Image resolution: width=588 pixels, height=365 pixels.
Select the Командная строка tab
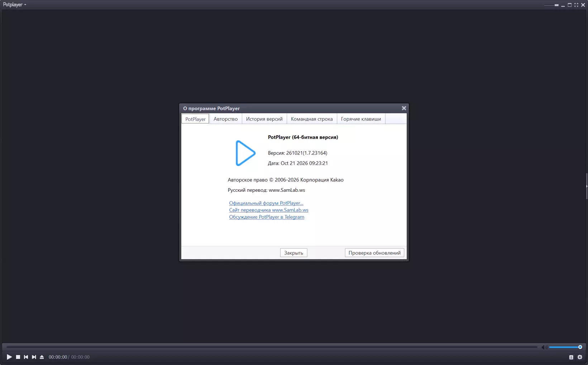click(312, 119)
